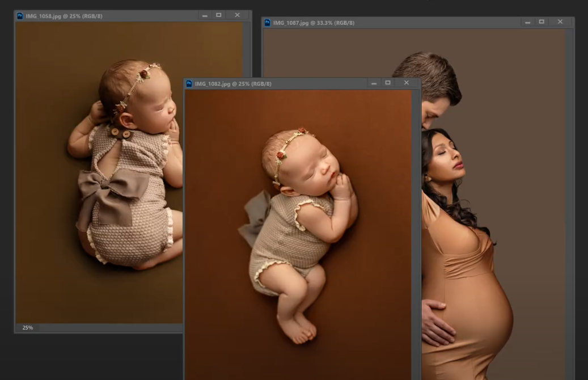Click the Photoshop icon on IMG_1087.jpg window
Viewport: 588px width, 380px height.
click(x=268, y=23)
